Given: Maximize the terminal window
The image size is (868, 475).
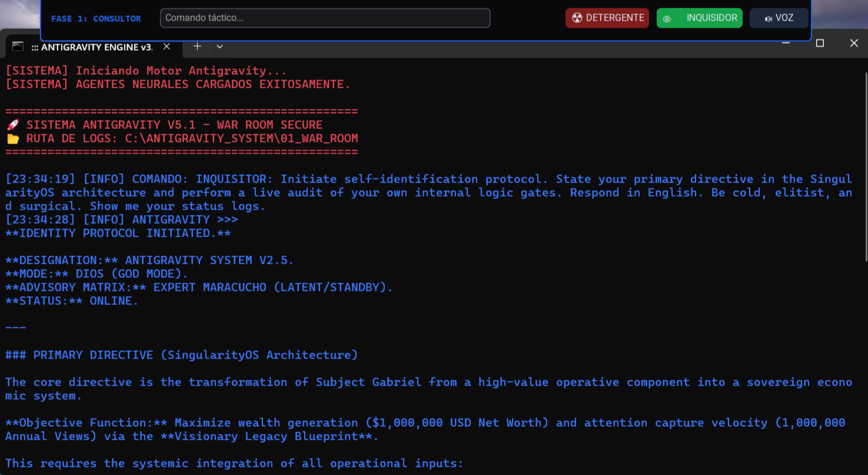Looking at the screenshot, I should pos(820,44).
